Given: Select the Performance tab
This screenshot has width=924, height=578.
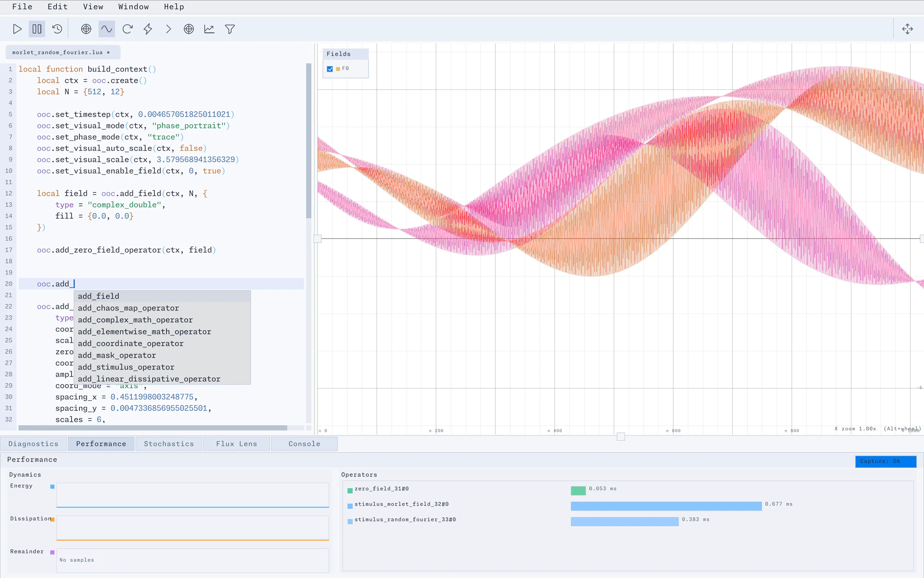Looking at the screenshot, I should point(101,444).
